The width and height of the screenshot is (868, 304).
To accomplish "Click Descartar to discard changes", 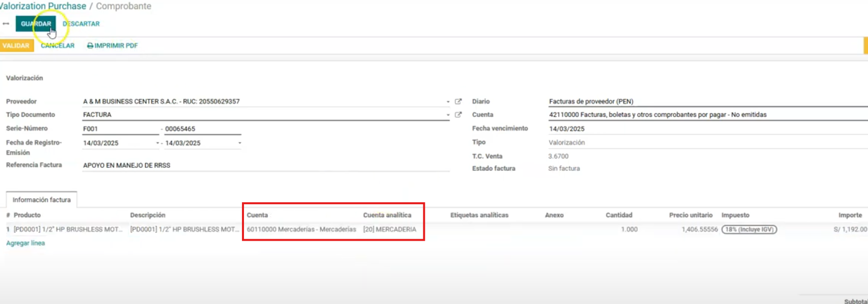I will point(81,23).
